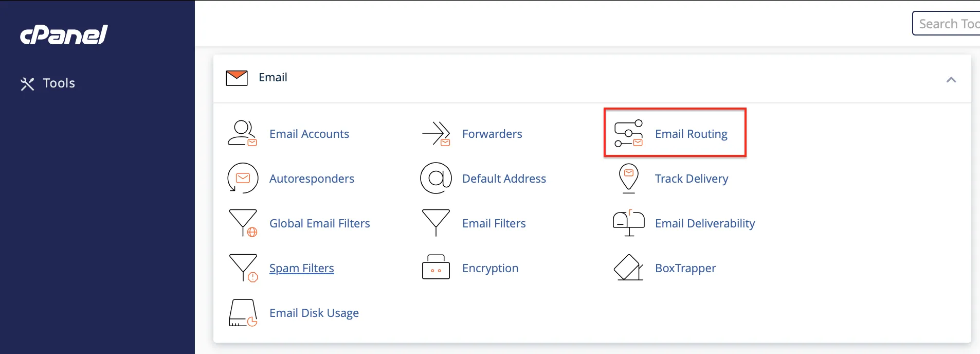
Task: Click in the Search Tools field
Action: (948, 24)
